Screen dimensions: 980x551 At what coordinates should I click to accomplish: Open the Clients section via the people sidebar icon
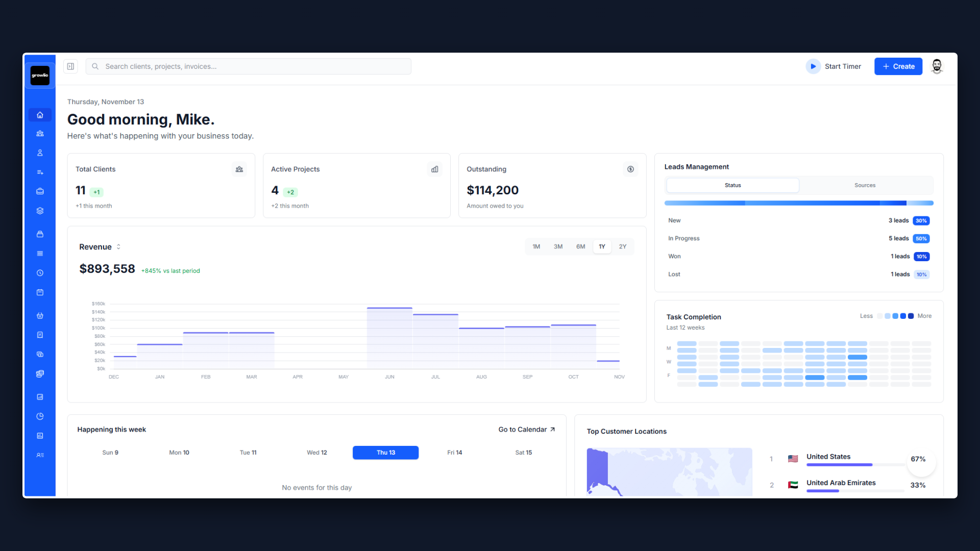tap(40, 133)
